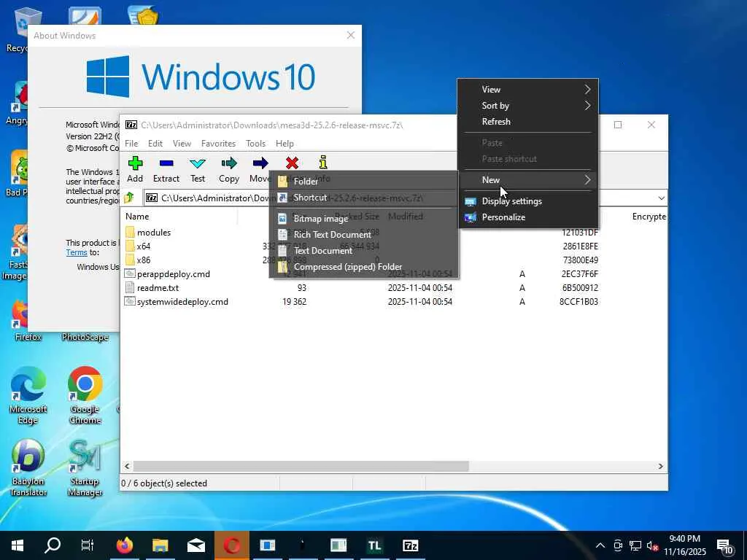The image size is (747, 560).
Task: Open taskbar search magnifier
Action: click(53, 545)
